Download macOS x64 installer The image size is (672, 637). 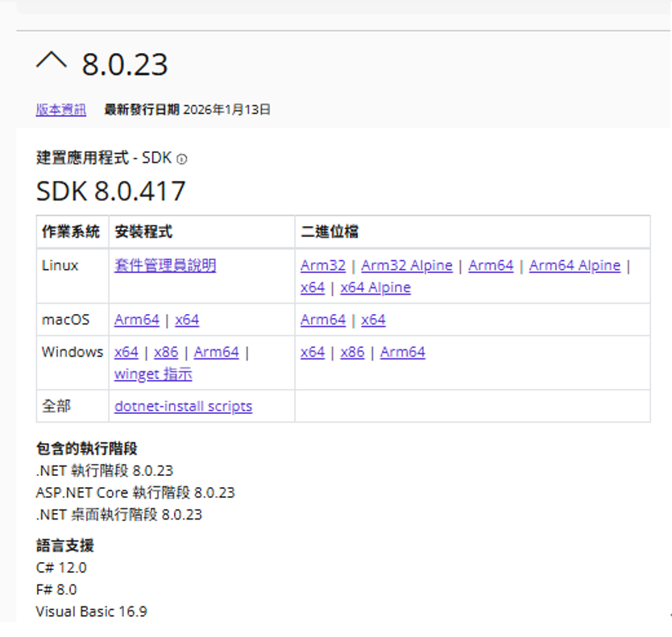(187, 320)
